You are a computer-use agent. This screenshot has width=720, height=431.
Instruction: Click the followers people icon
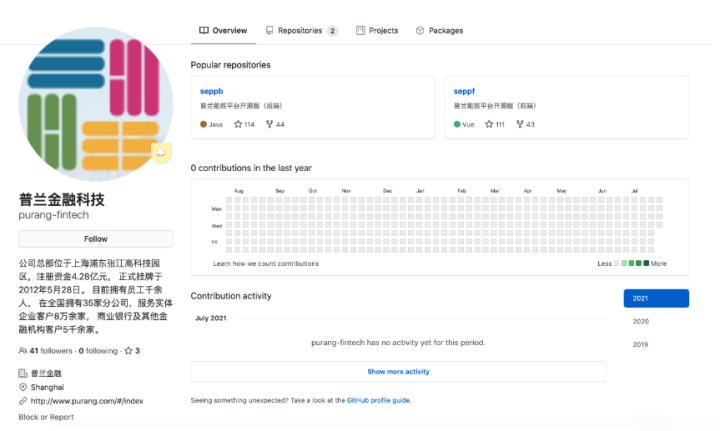tap(22, 351)
